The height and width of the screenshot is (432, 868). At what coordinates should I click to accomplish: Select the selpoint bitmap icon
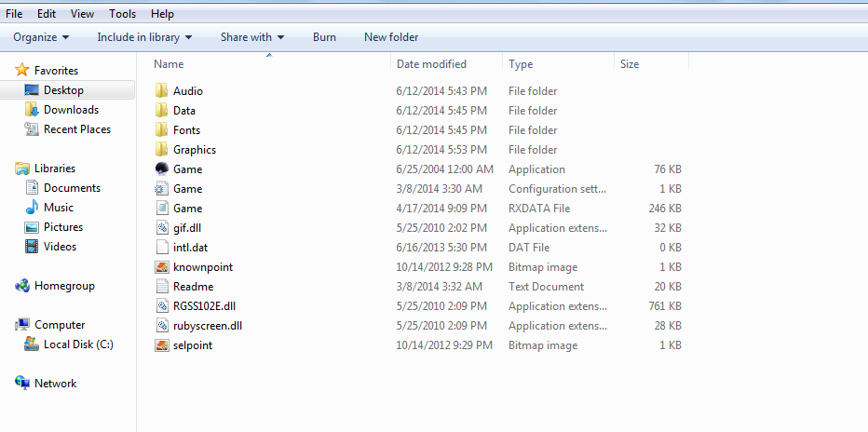pyautogui.click(x=162, y=345)
